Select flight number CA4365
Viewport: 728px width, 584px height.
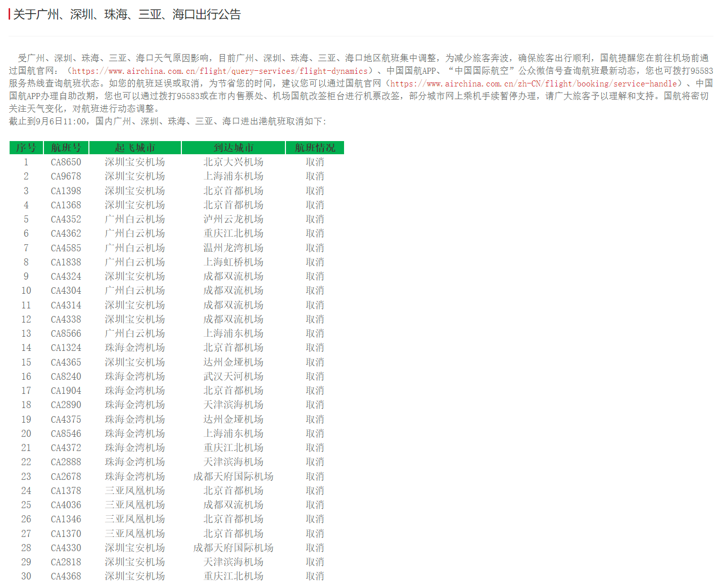(66, 363)
